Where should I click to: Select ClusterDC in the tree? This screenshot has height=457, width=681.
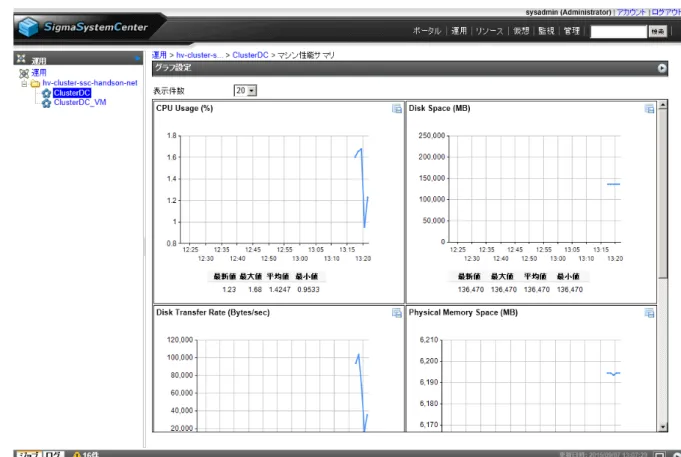(x=72, y=93)
